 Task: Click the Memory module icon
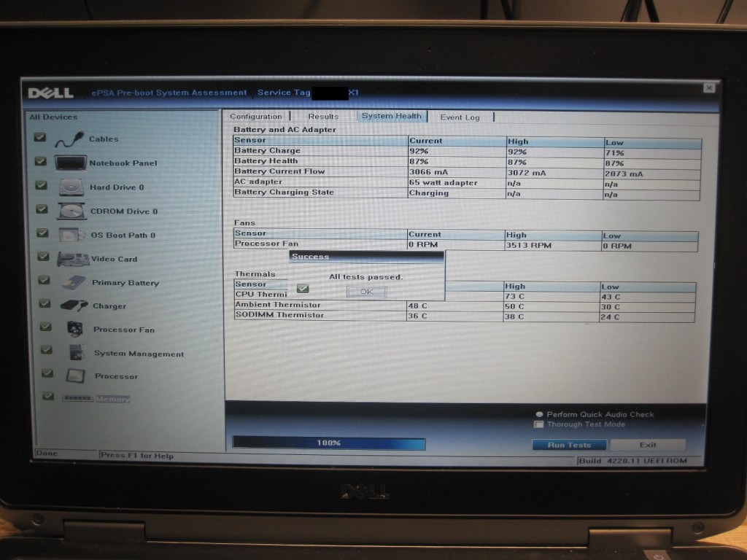pos(77,399)
